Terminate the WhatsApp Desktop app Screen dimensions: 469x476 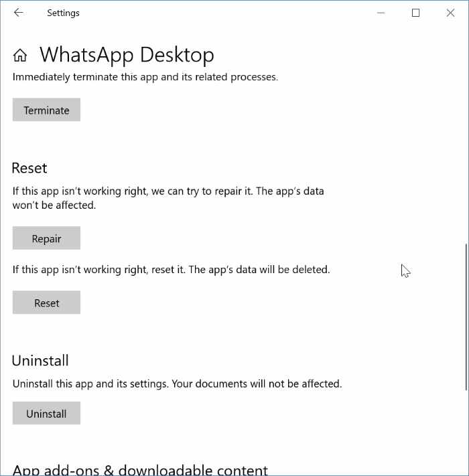[x=46, y=110]
